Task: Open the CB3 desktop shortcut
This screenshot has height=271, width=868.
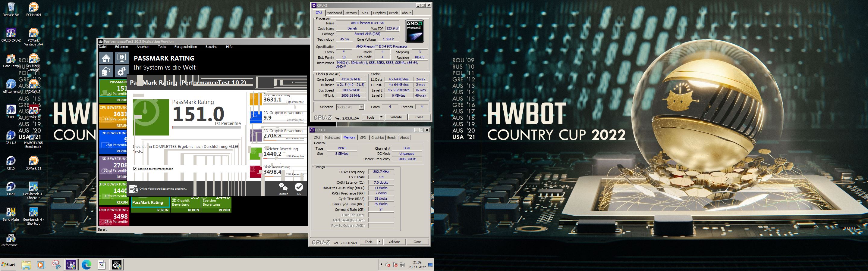Action: (11, 112)
